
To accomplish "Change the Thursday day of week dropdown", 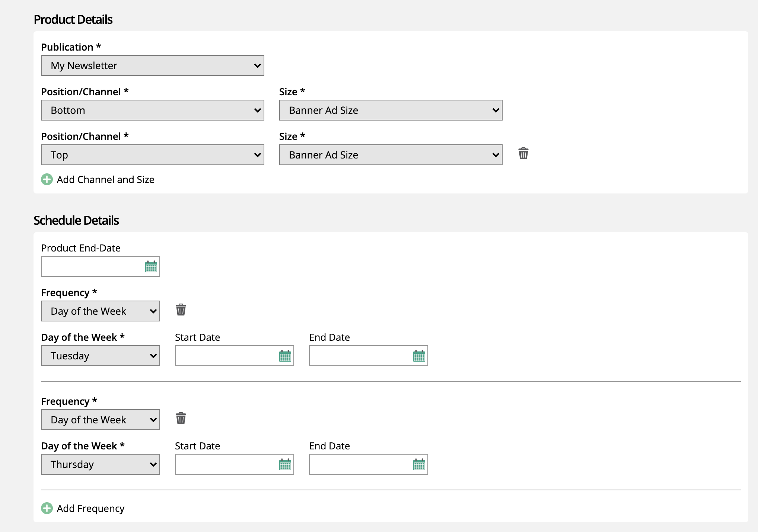I will pyautogui.click(x=100, y=464).
